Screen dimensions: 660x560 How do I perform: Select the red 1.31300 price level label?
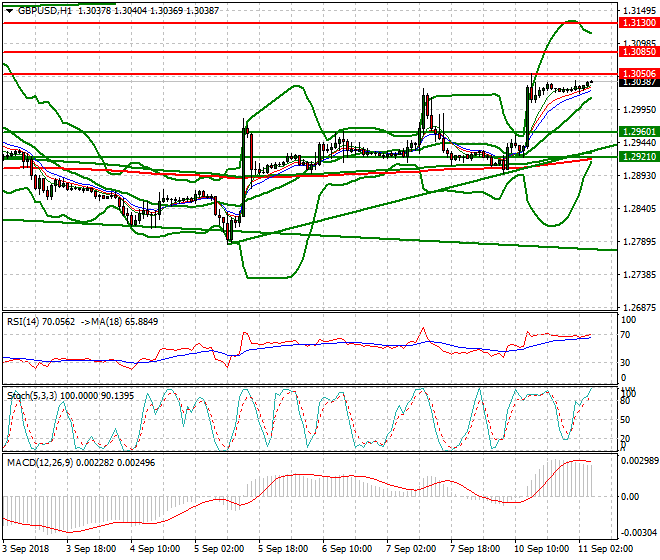point(637,22)
